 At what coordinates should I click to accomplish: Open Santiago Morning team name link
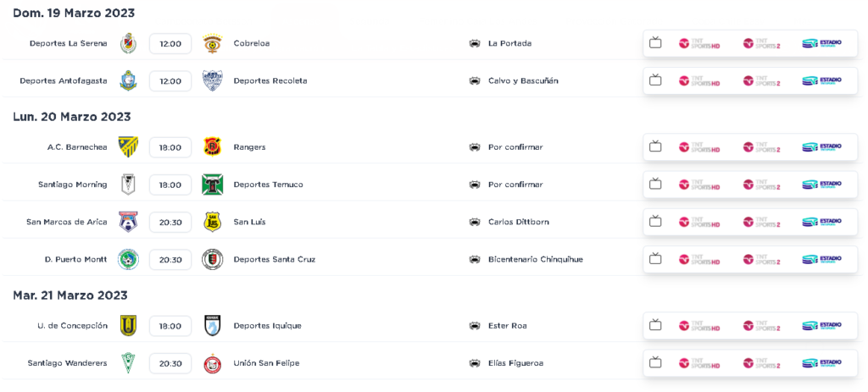pos(73,185)
